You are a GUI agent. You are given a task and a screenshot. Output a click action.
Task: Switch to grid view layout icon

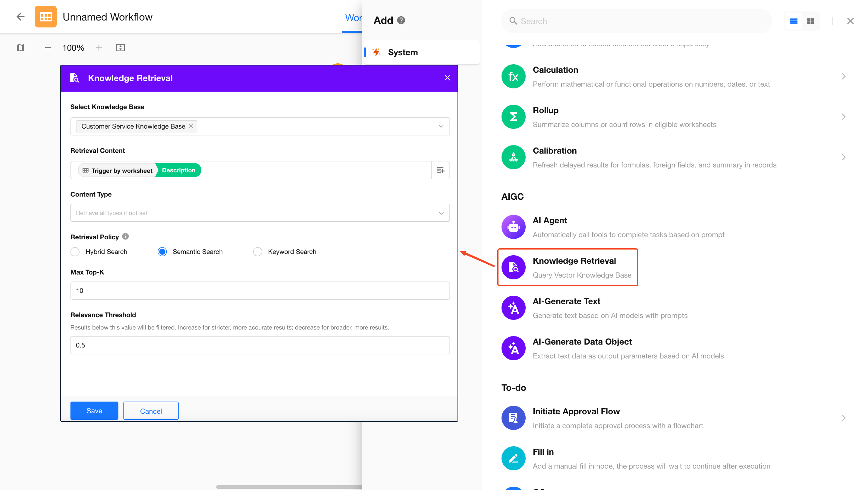[x=811, y=21]
